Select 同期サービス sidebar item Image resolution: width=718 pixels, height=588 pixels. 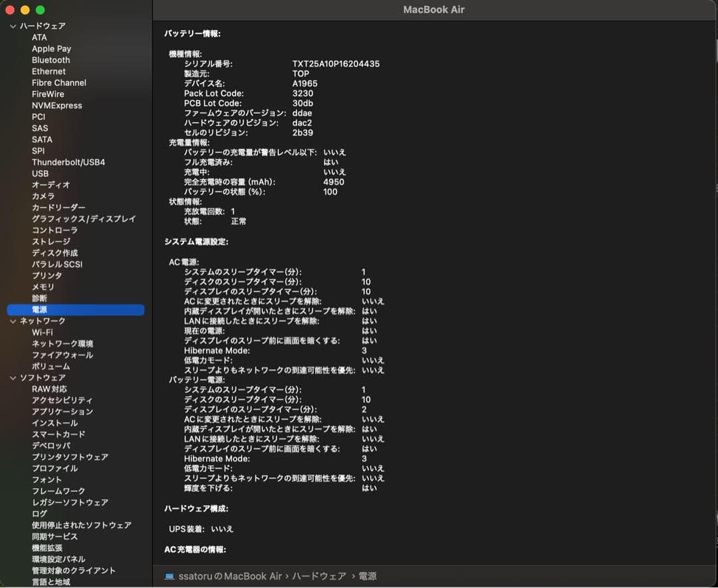tap(55, 537)
